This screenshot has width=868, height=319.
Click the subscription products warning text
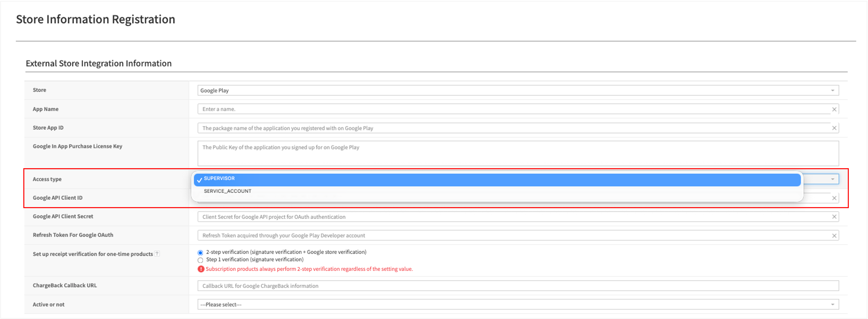309,269
